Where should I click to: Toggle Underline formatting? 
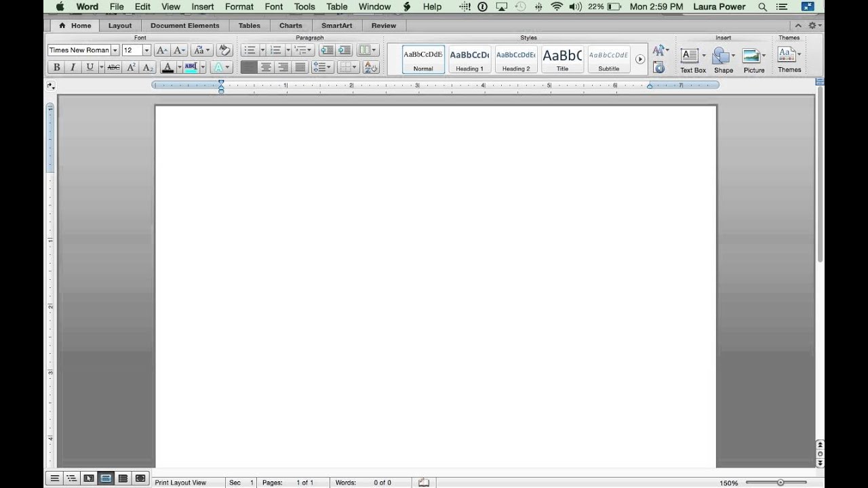pos(90,67)
